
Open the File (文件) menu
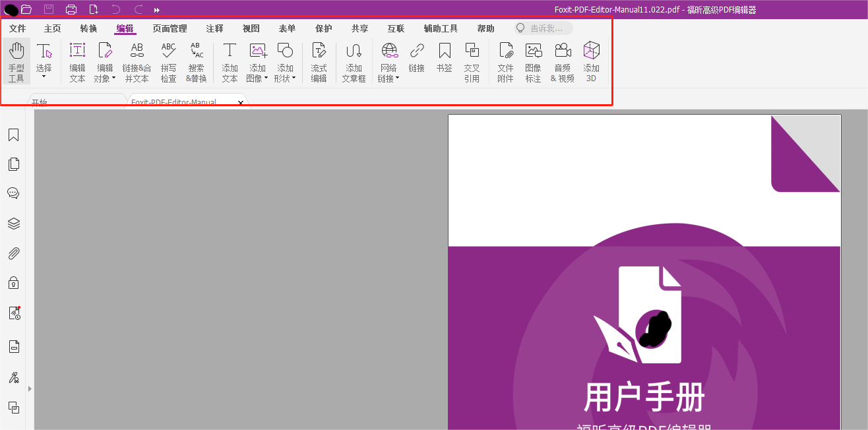tap(17, 28)
